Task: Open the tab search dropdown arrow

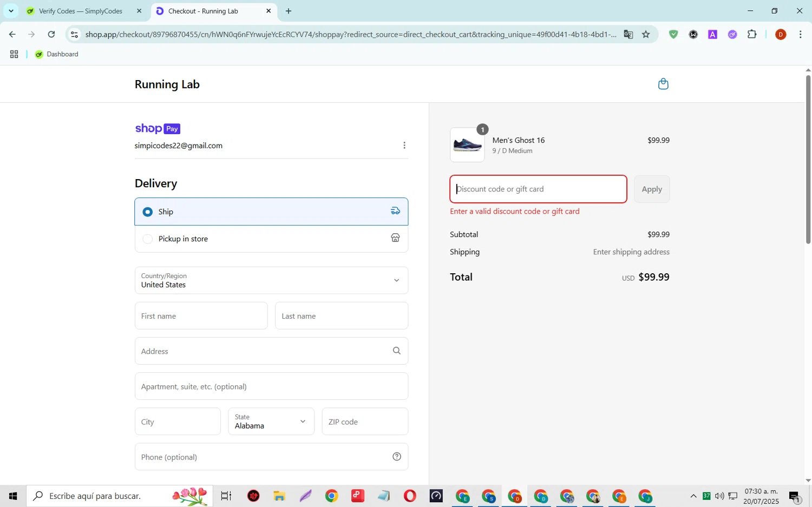Action: point(11,11)
